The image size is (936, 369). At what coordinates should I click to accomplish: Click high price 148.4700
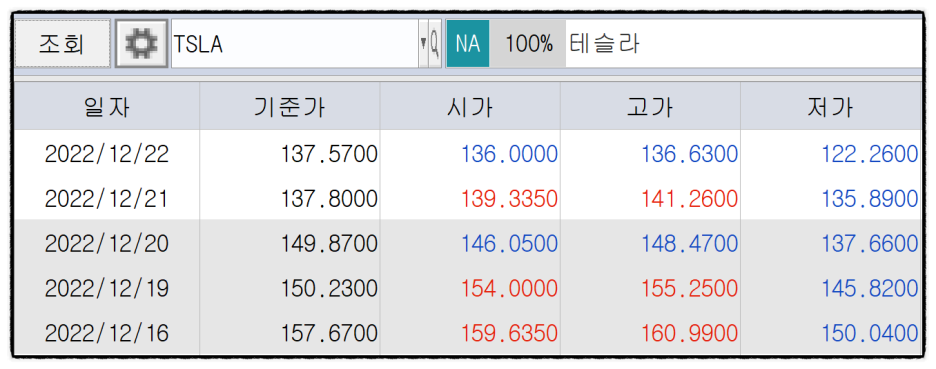(690, 244)
